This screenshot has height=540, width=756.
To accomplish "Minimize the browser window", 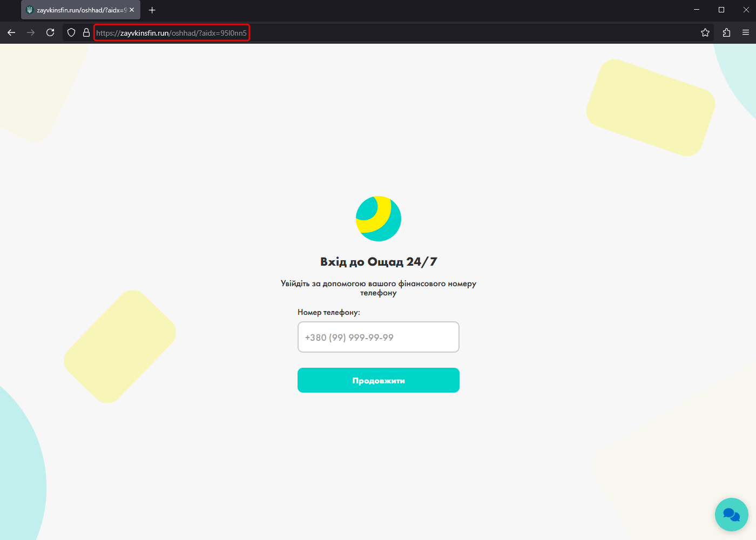I will pyautogui.click(x=697, y=10).
